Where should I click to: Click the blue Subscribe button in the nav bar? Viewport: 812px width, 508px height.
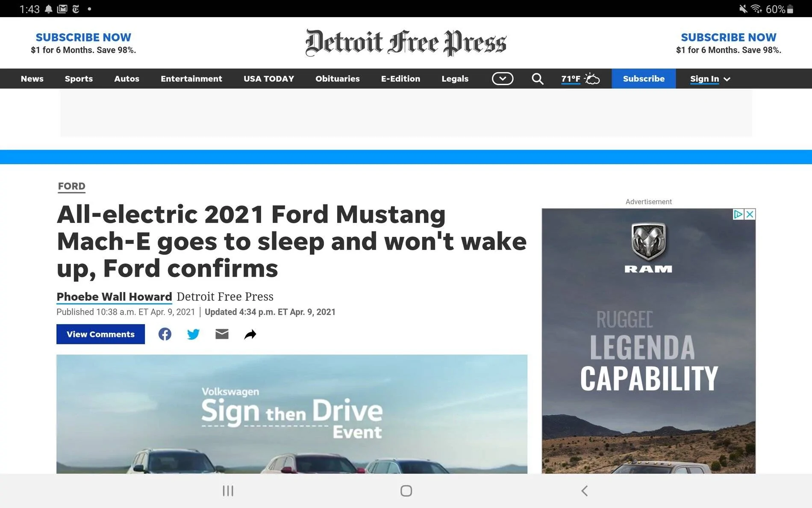click(644, 79)
